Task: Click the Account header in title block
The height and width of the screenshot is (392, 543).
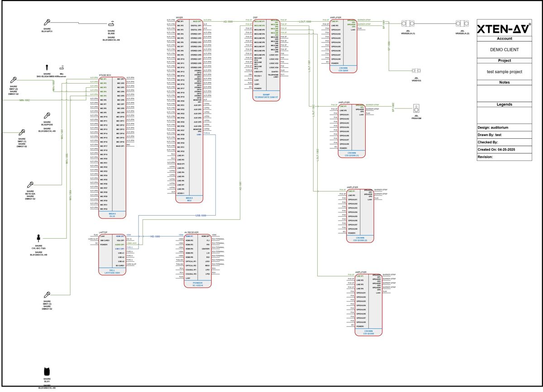Action: pos(505,38)
